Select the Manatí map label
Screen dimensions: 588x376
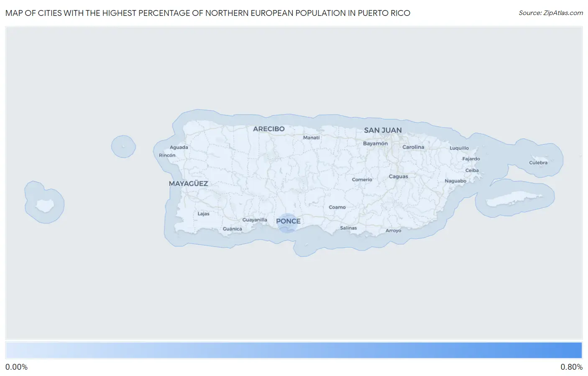point(311,138)
